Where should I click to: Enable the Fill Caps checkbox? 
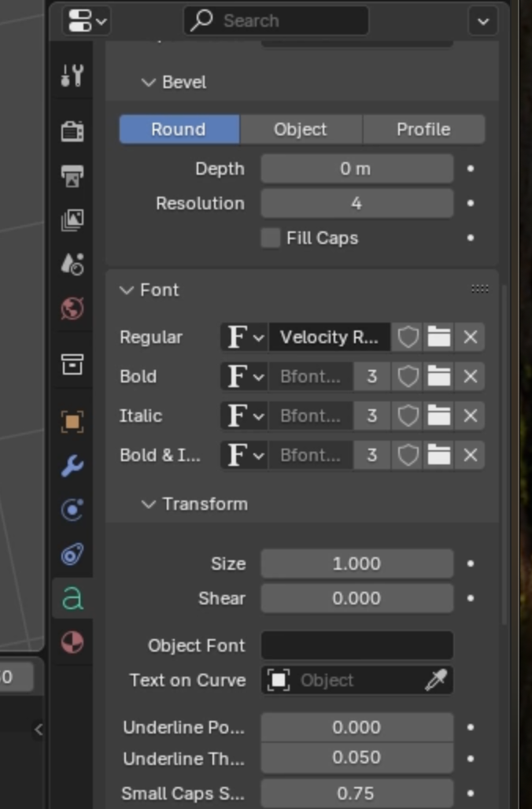(x=271, y=238)
